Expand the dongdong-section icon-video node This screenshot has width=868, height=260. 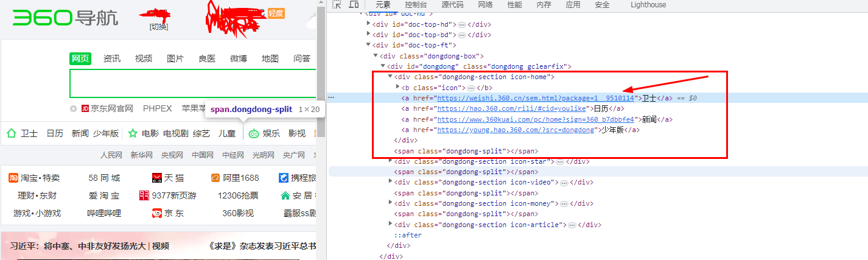tap(390, 182)
